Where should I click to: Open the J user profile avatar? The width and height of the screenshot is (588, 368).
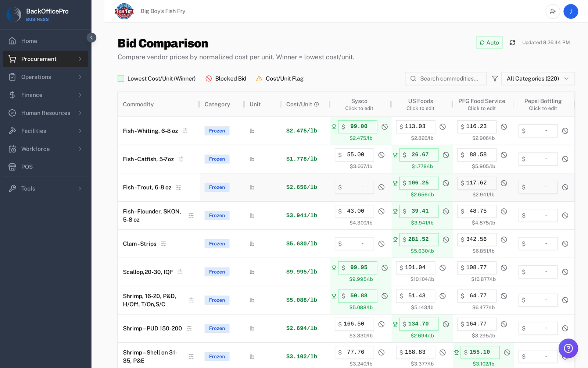[571, 11]
